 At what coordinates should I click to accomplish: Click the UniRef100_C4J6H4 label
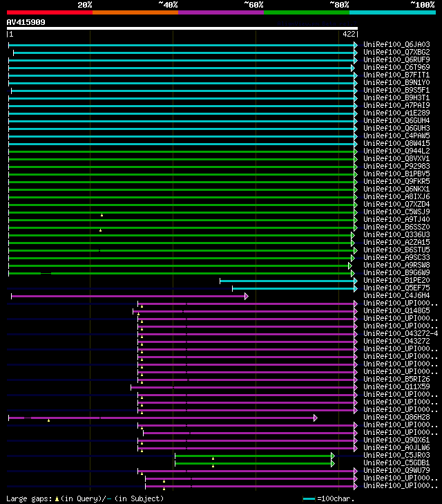coord(396,295)
